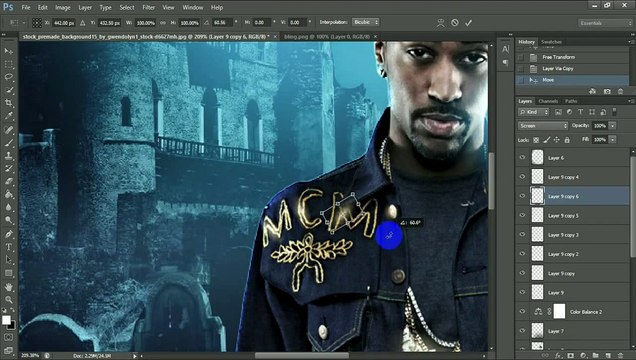
Task: Select the Eraser tool
Action: point(9,182)
